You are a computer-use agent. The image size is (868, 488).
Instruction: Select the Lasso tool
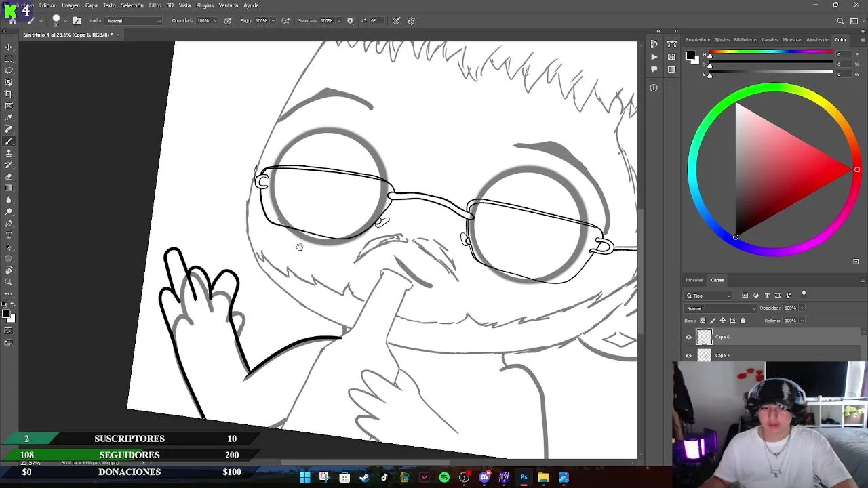click(9, 70)
